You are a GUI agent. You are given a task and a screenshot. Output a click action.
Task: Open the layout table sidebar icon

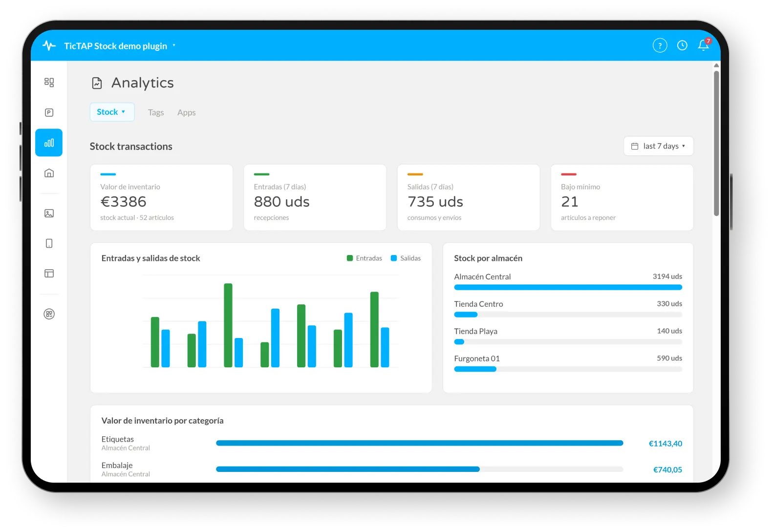tap(49, 274)
